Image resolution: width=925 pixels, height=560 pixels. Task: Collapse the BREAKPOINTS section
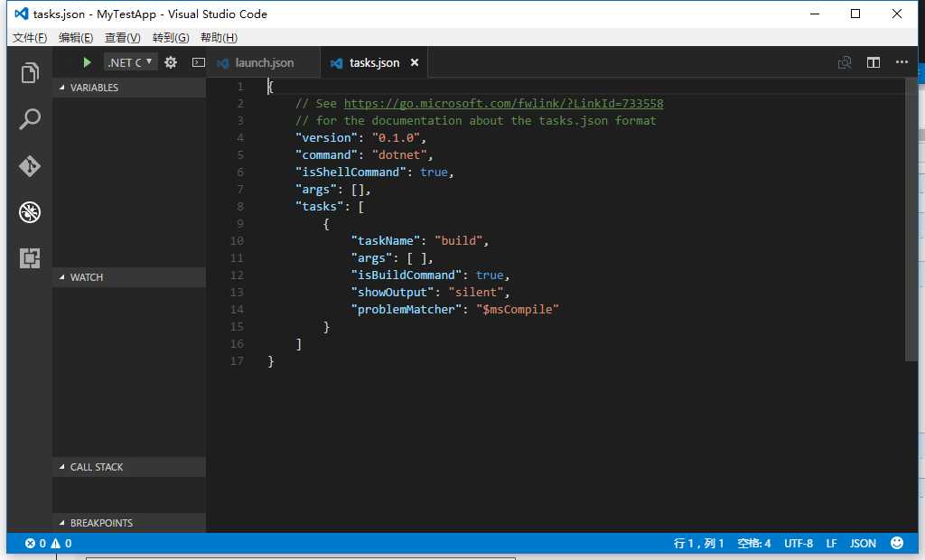tap(128, 523)
